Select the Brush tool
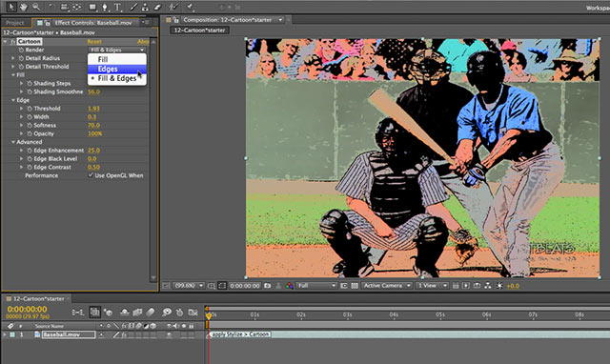This screenshot has width=610, height=364. pos(133,7)
